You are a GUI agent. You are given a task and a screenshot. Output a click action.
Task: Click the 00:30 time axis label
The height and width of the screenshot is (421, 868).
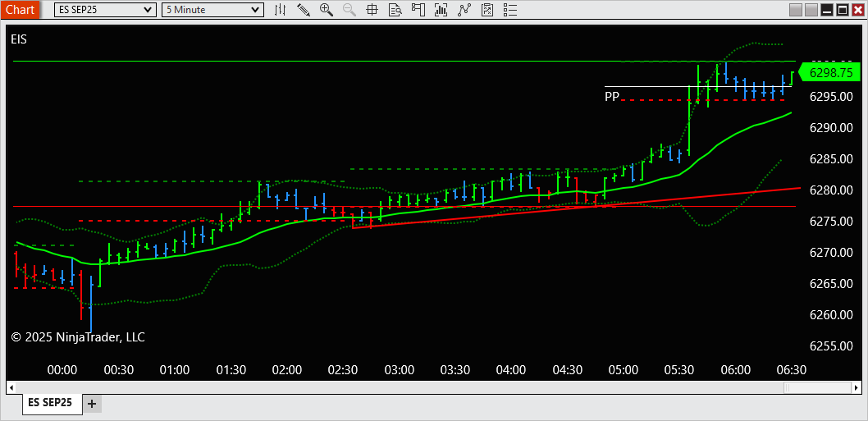[x=118, y=369]
